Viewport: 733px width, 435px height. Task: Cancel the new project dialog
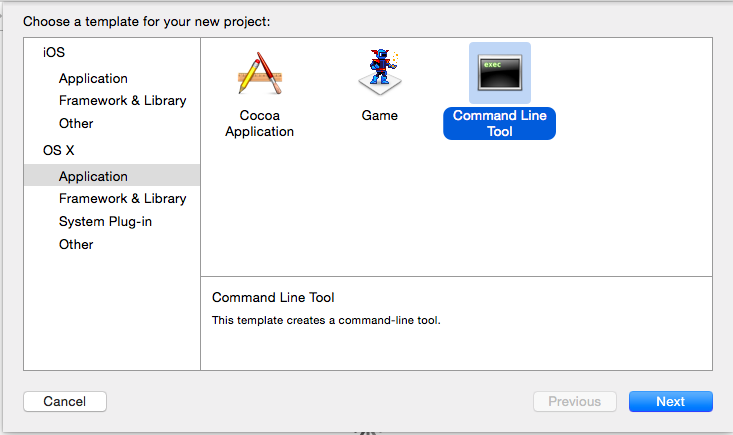65,401
